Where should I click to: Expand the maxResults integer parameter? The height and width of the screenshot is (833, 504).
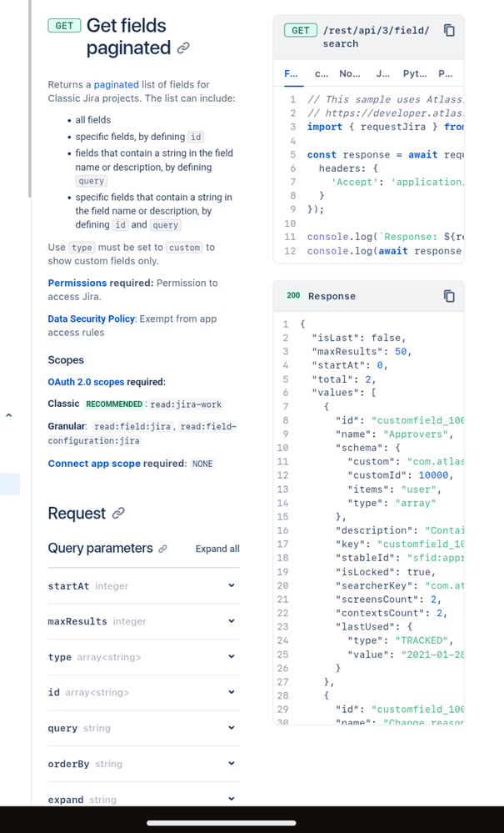144,621
